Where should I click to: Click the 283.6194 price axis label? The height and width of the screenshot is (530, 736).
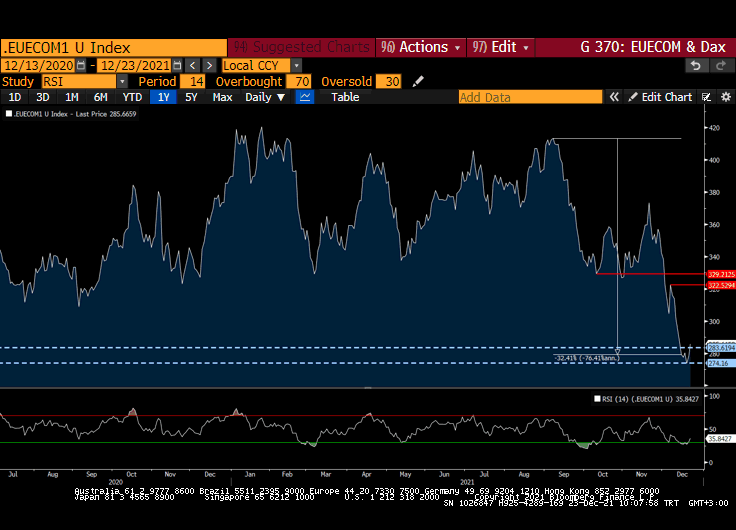[x=721, y=348]
